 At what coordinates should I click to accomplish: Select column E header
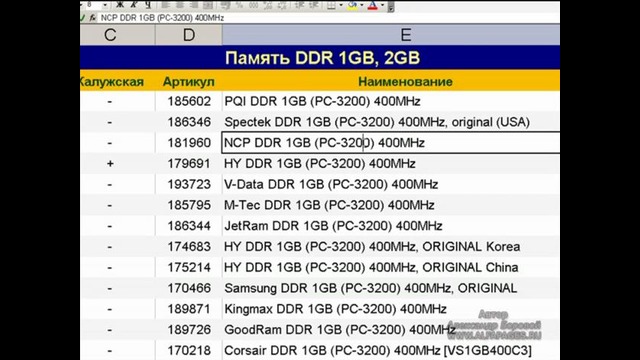[x=391, y=35]
